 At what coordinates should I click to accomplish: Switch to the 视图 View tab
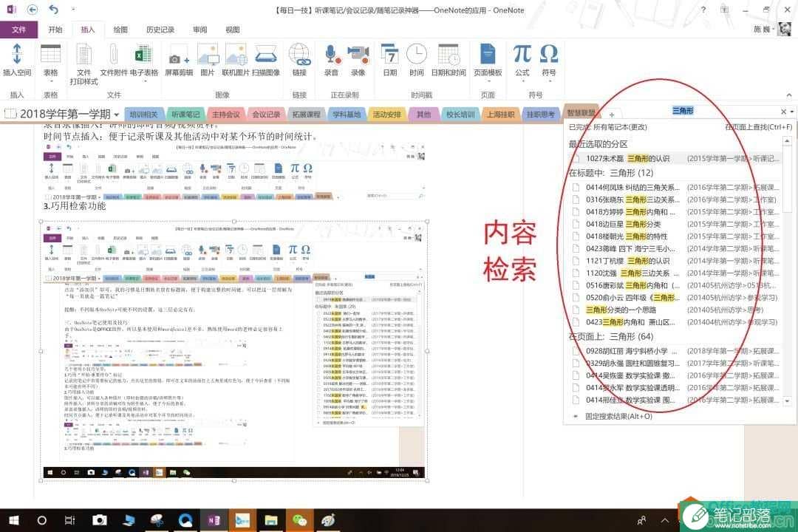click(233, 30)
